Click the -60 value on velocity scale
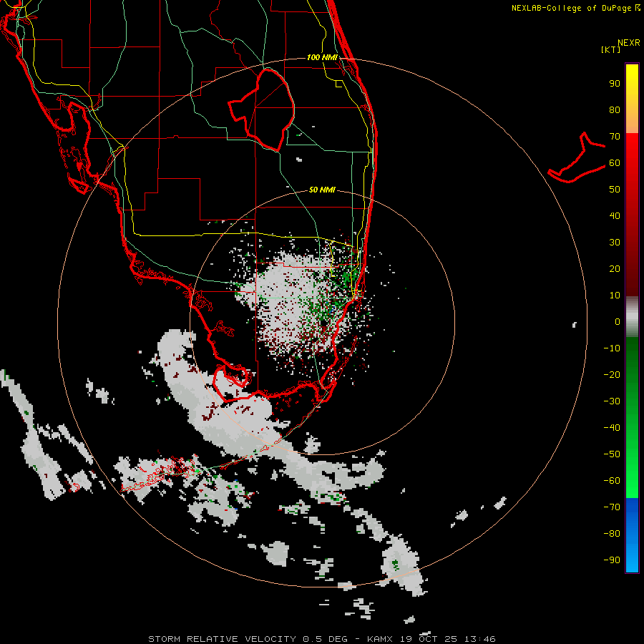 (612, 481)
